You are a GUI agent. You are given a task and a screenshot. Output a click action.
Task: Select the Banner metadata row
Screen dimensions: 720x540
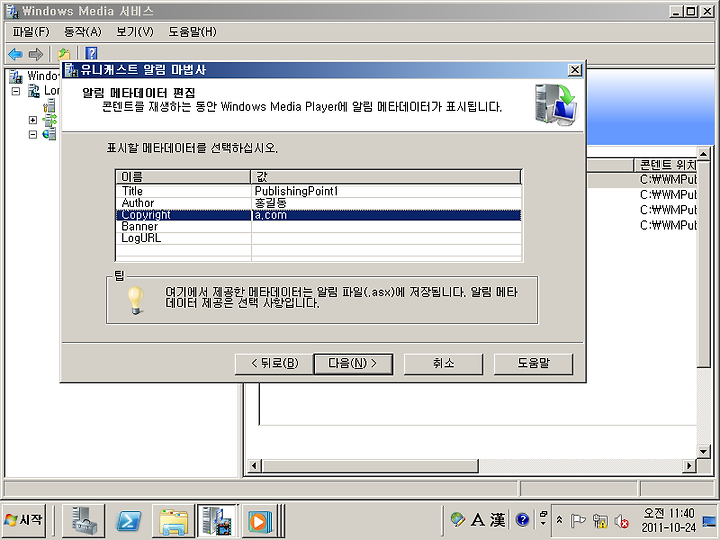coord(318,227)
